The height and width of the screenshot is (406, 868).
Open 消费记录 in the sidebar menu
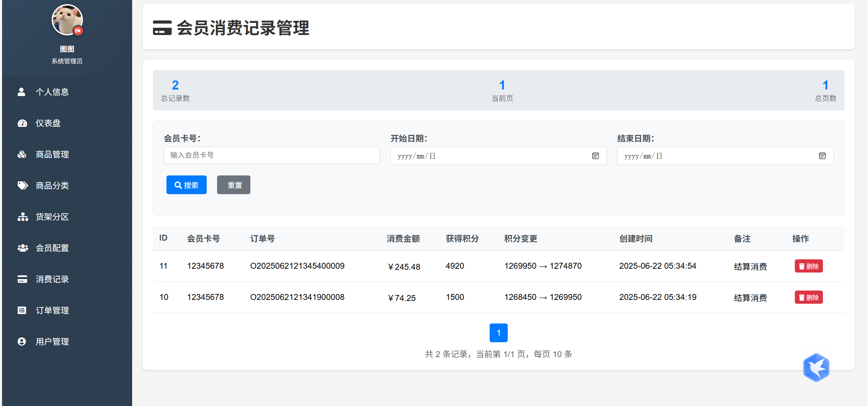[52, 279]
